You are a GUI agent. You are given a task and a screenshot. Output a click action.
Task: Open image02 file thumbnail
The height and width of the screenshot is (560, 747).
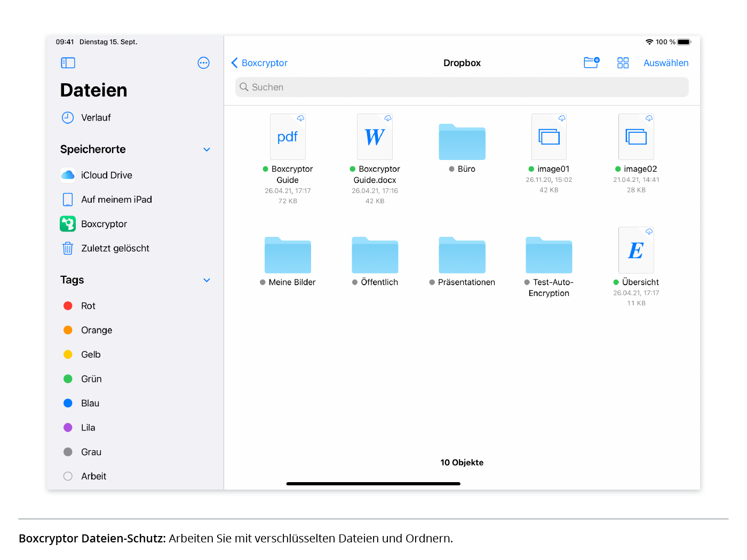pyautogui.click(x=636, y=137)
